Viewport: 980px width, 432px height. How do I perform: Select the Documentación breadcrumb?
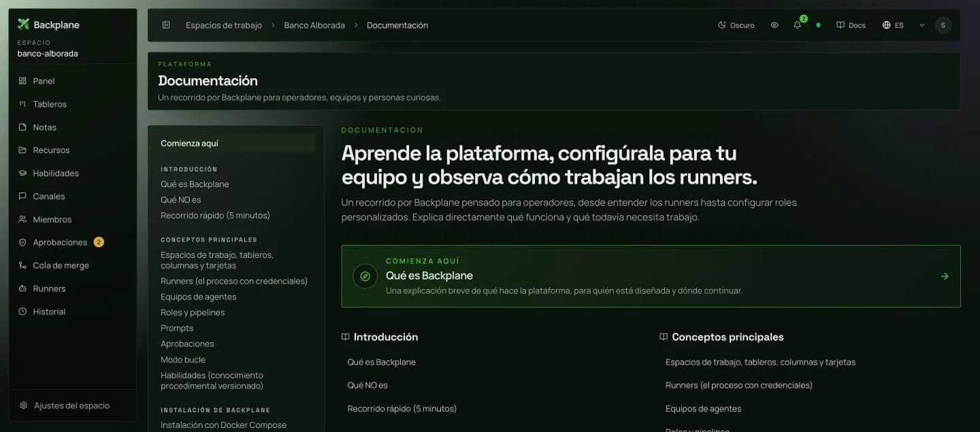[397, 25]
